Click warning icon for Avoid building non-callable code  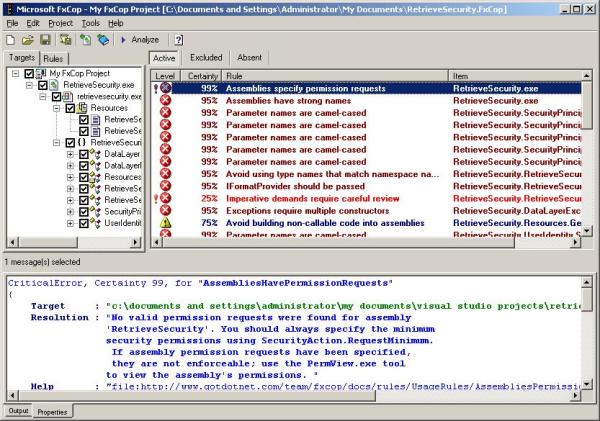pos(165,223)
